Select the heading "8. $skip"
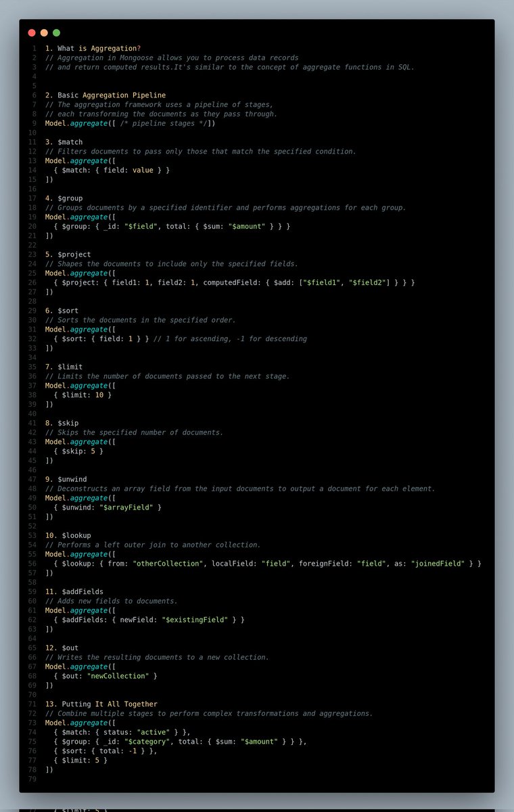514x812 pixels. click(x=62, y=423)
